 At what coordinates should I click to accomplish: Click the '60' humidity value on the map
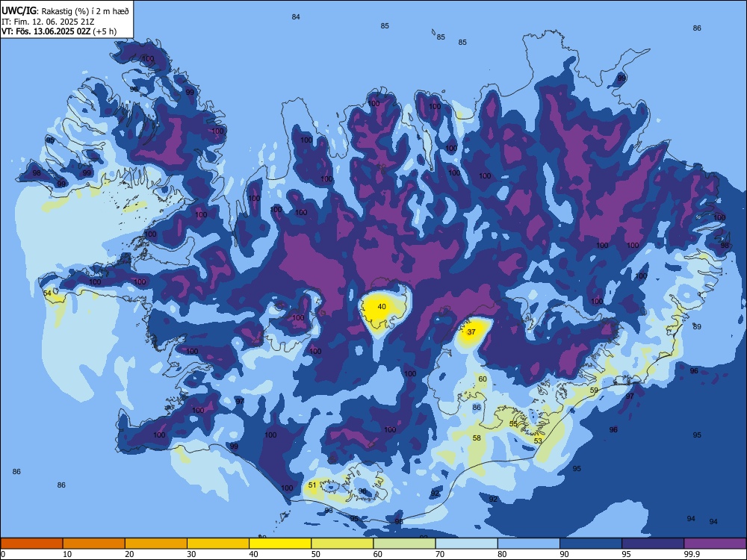pos(483,379)
